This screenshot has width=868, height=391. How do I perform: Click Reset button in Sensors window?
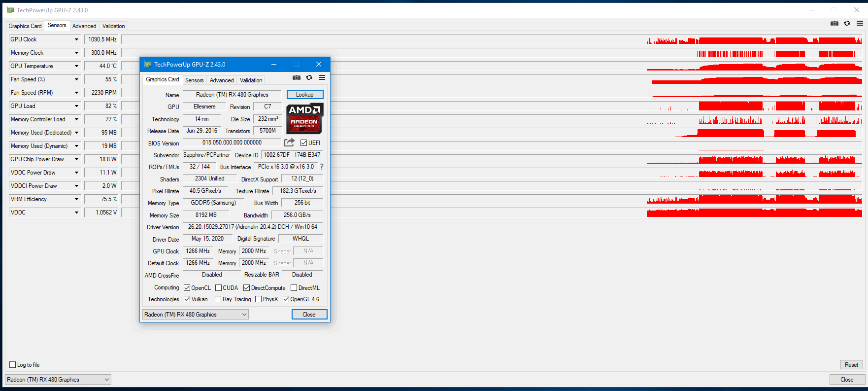coord(851,365)
